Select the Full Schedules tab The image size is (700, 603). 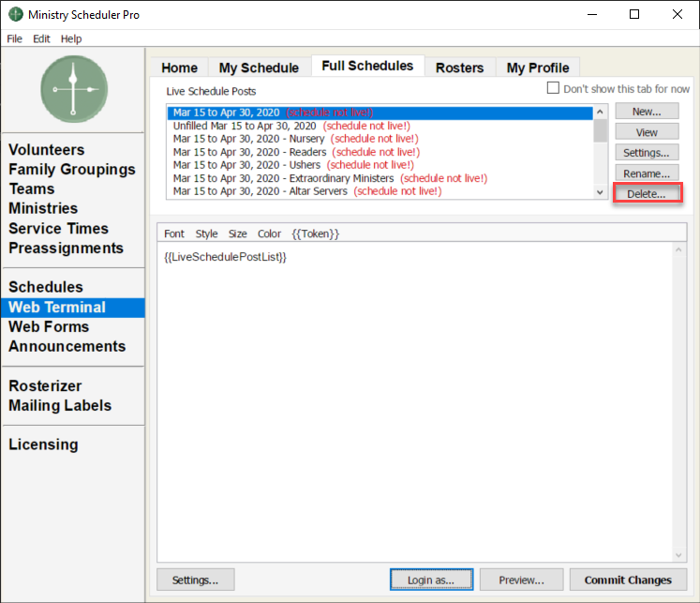[367, 66]
